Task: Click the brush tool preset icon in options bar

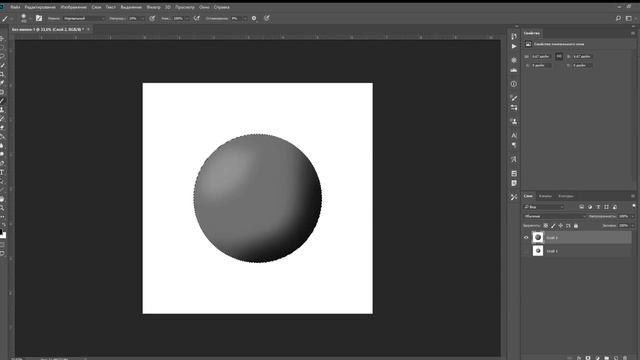Action: [x=5, y=18]
